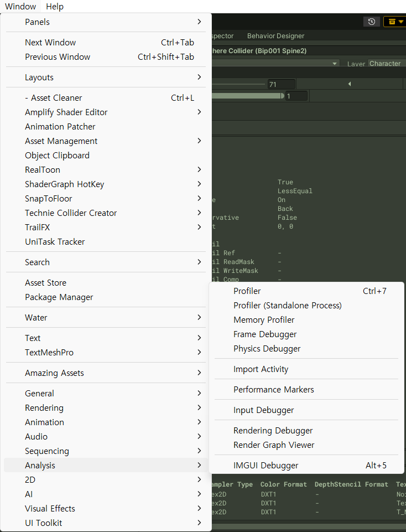
Task: Expand the Search submenu
Action: coord(106,262)
